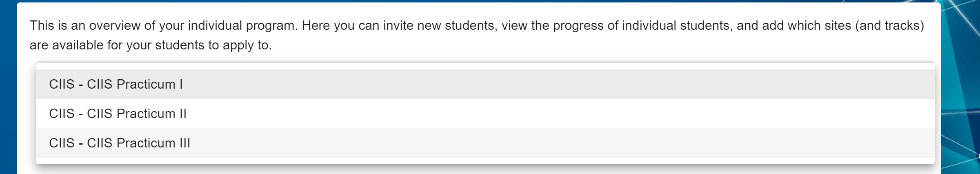Pick CIIS - CIIS Practicum III option

click(485, 143)
